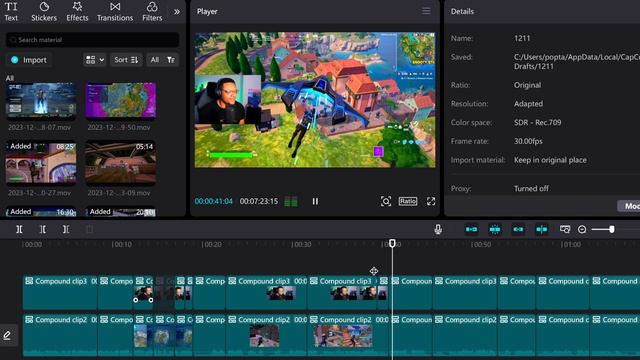Open the Stickers tab
This screenshot has width=640, height=360.
pos(44,11)
